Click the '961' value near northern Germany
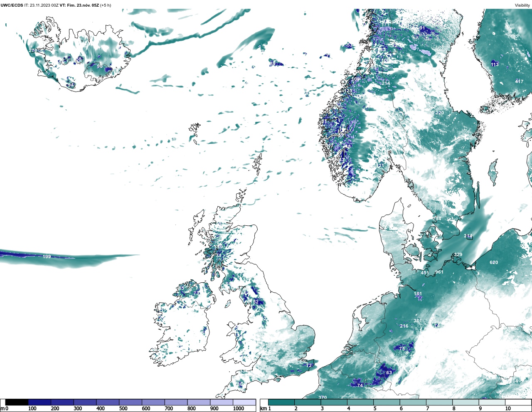The width and height of the screenshot is (532, 412). pyautogui.click(x=439, y=272)
